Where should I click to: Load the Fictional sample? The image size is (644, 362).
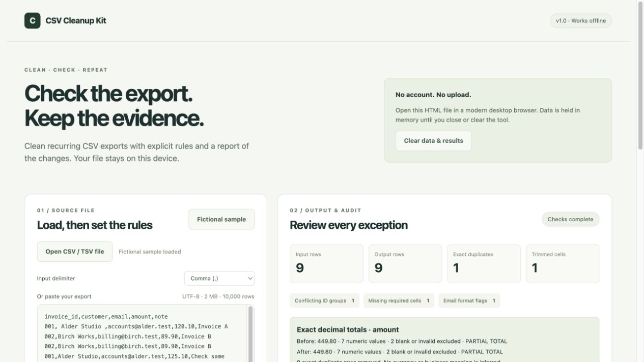click(x=221, y=219)
